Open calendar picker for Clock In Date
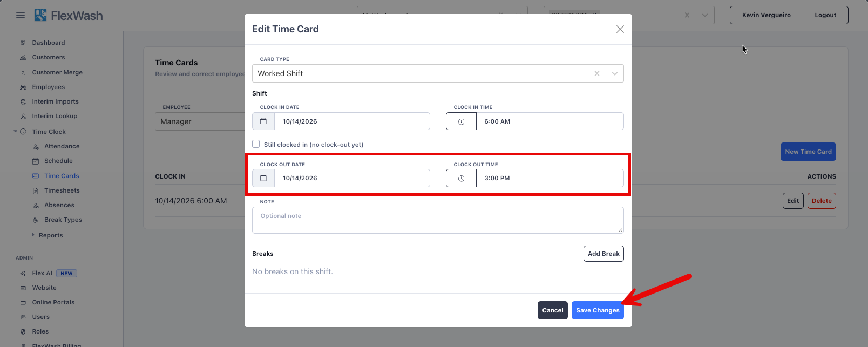 pos(263,121)
